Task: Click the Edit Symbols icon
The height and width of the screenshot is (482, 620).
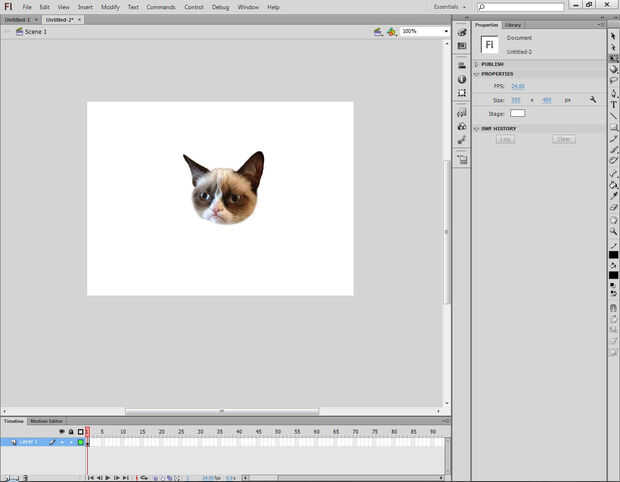Action: tap(391, 32)
